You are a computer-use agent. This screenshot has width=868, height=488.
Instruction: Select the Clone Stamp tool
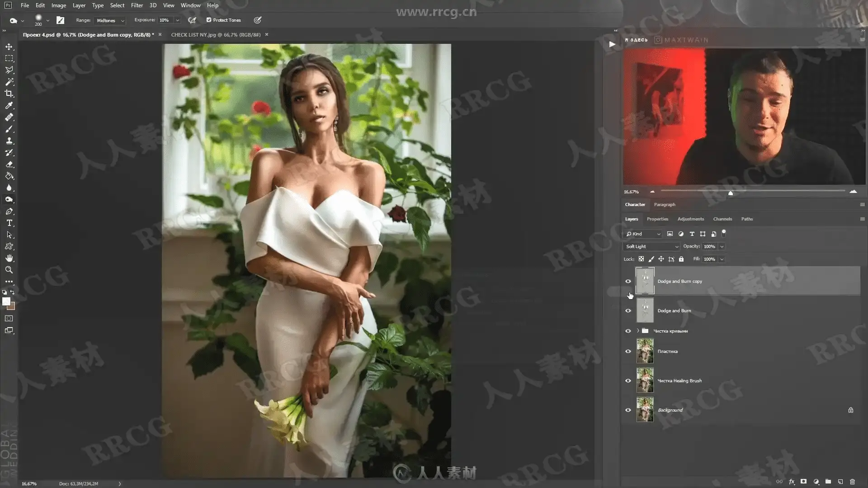pos(9,141)
